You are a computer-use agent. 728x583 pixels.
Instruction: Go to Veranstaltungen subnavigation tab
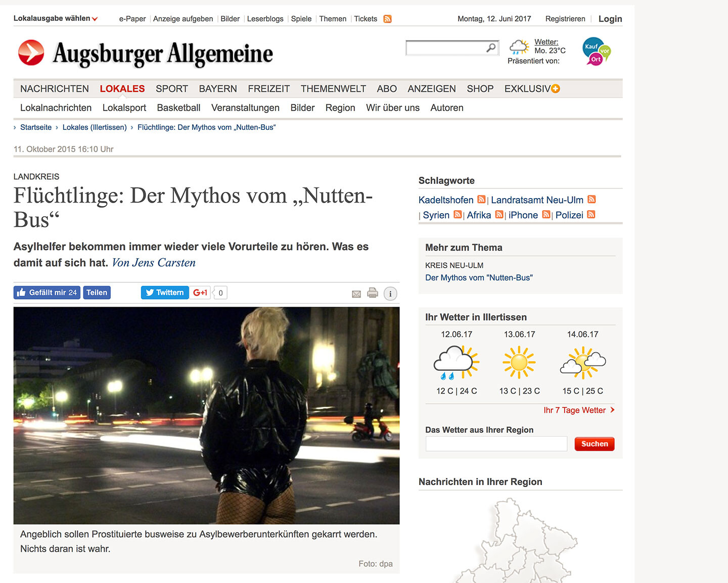pos(245,108)
